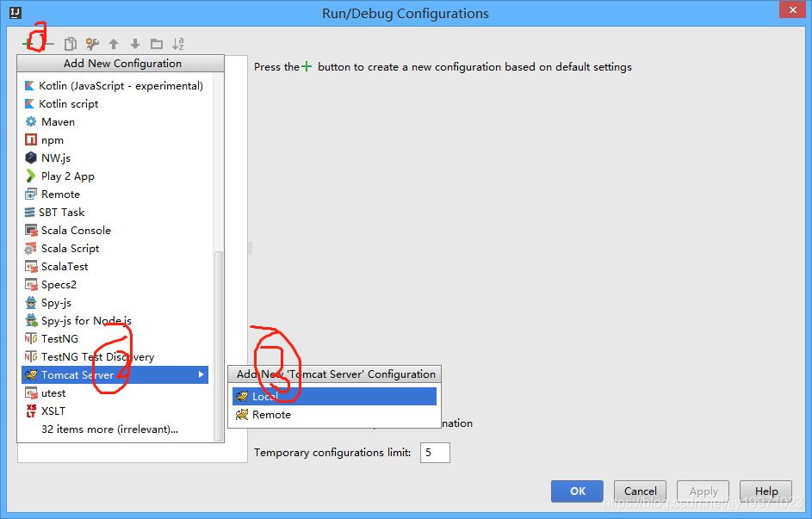Screen dimensions: 812x519
Task: Select Maven from the configuration list
Action: click(x=115, y=122)
